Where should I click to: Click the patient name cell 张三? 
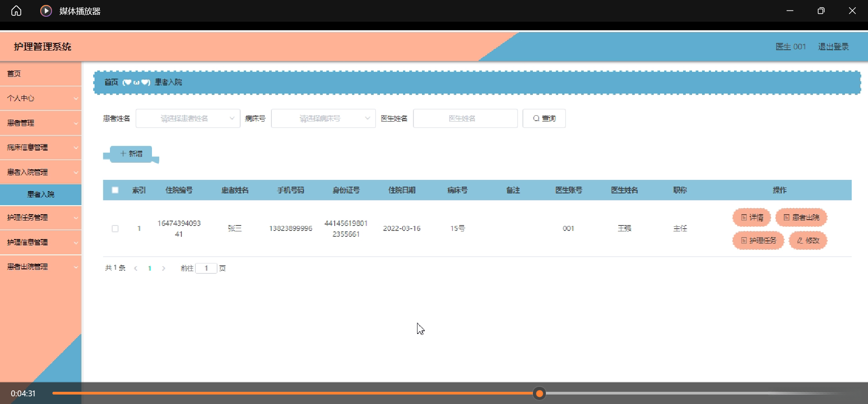click(x=235, y=229)
